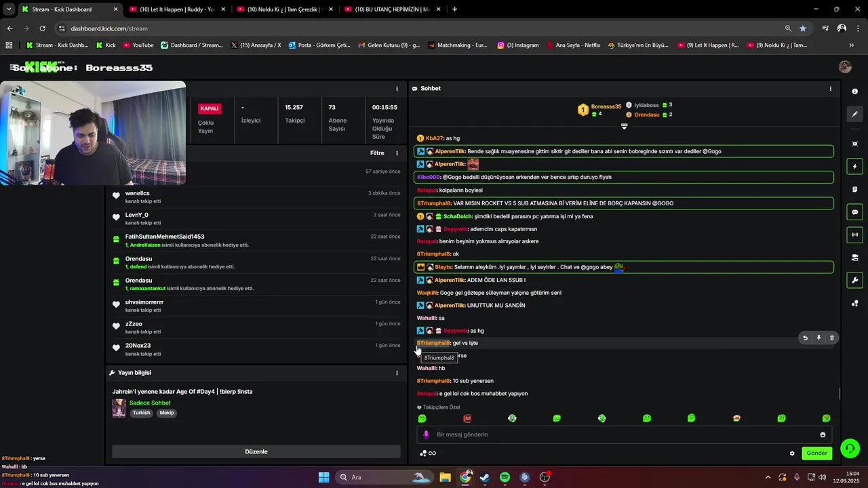Delete the hovered chat message
The width and height of the screenshot is (868, 488).
coord(831,338)
